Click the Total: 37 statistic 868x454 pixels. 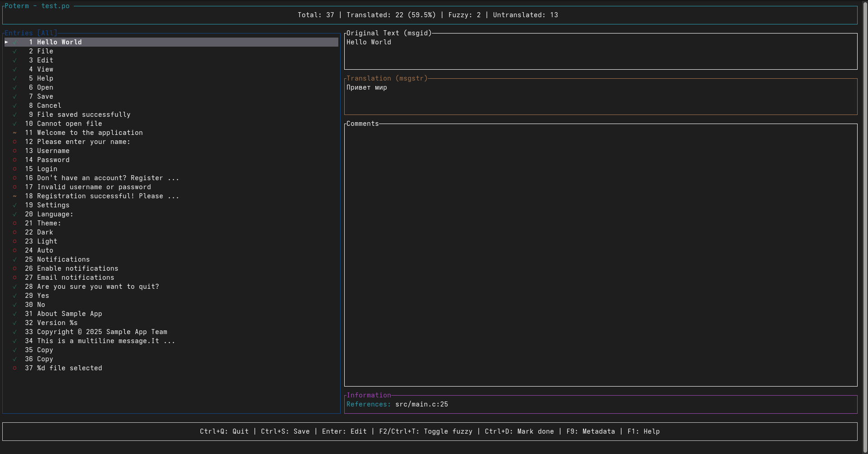tap(316, 15)
